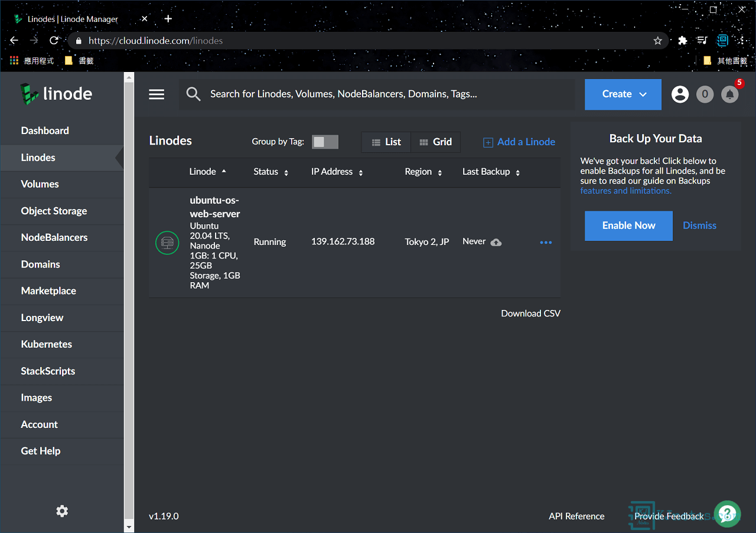Open the notification bell
The width and height of the screenshot is (756, 533).
click(x=730, y=94)
